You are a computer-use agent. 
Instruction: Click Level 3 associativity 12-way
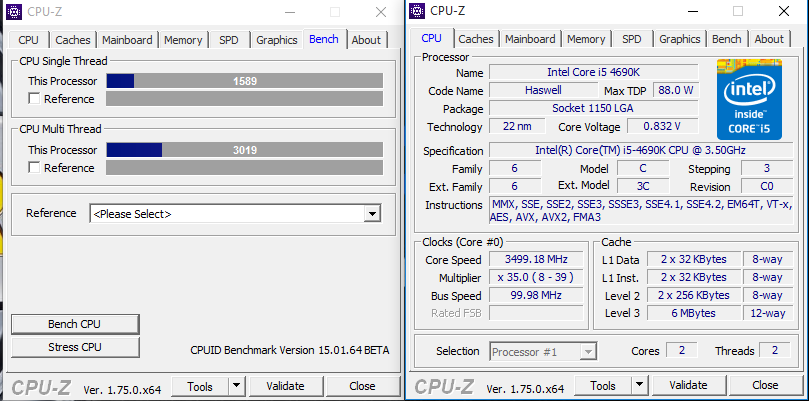(768, 313)
